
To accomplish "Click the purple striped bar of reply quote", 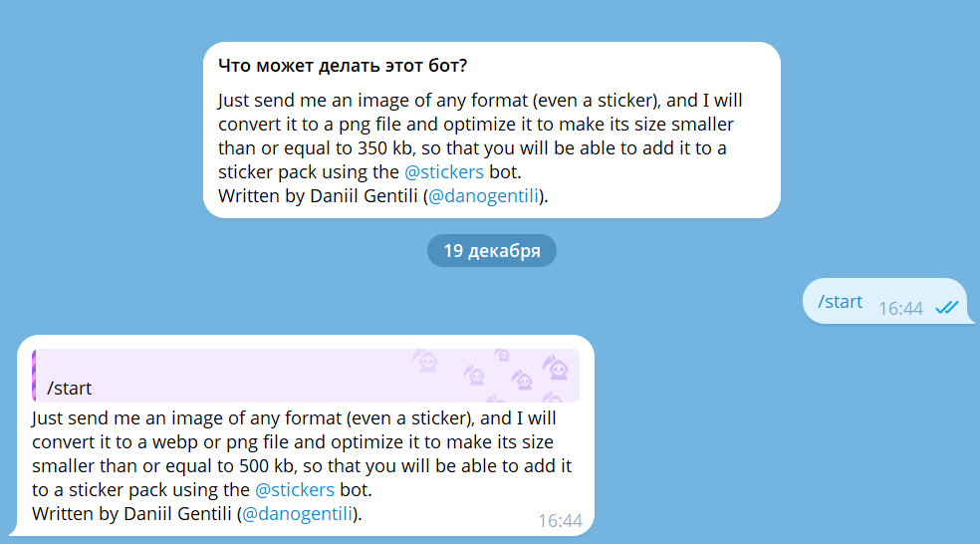I will [x=35, y=376].
